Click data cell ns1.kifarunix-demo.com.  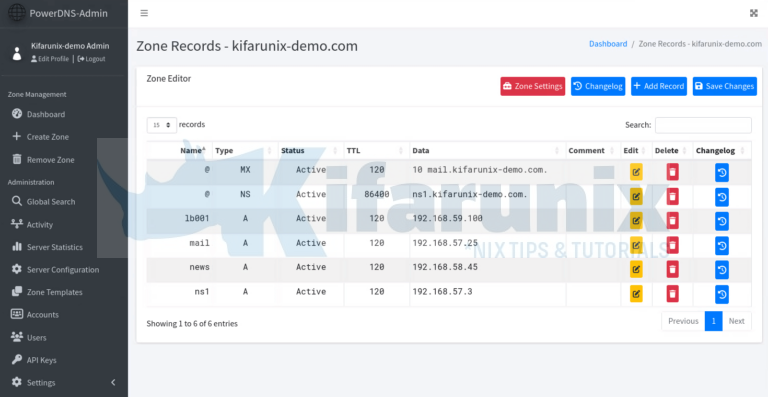pos(470,194)
